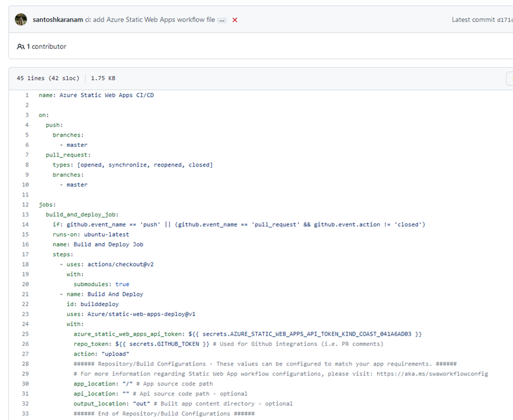Click 'action: "upload"' line
Image resolution: width=513 pixels, height=420 pixels.
pos(101,354)
